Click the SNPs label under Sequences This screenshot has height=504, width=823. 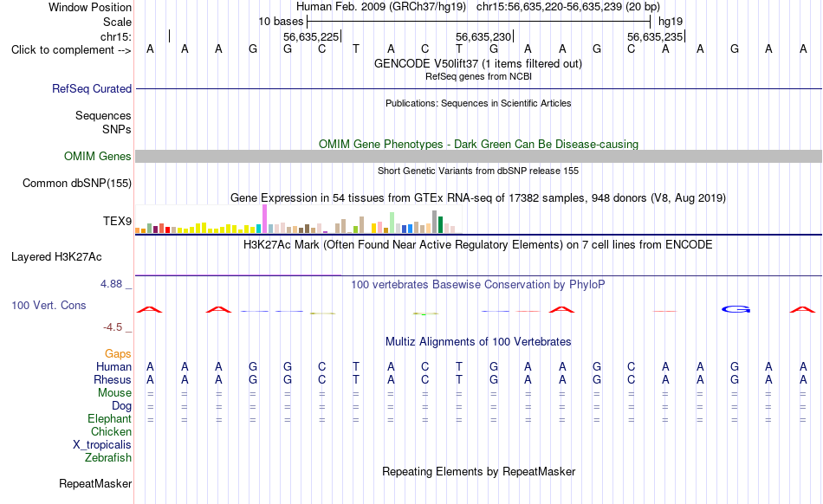[x=117, y=130]
